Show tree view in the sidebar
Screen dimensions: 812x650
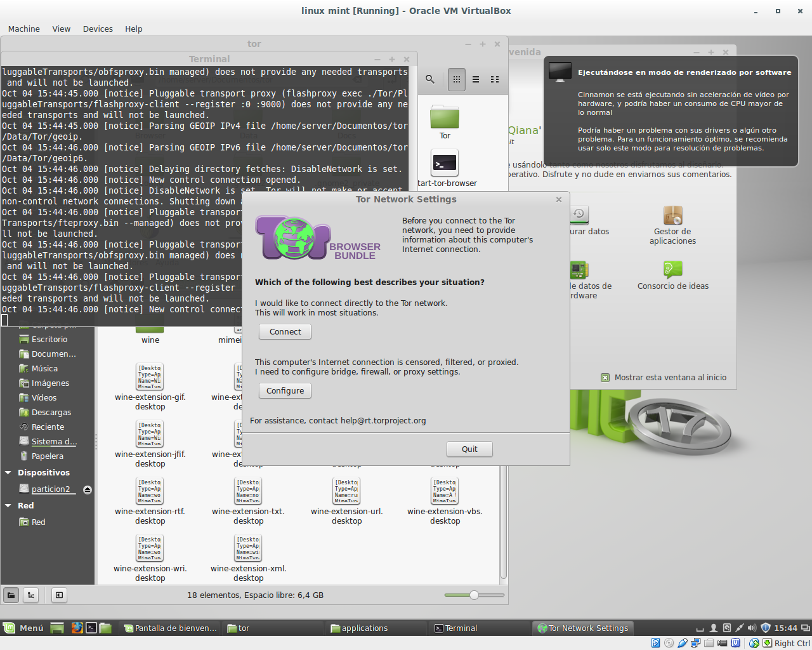(x=30, y=595)
